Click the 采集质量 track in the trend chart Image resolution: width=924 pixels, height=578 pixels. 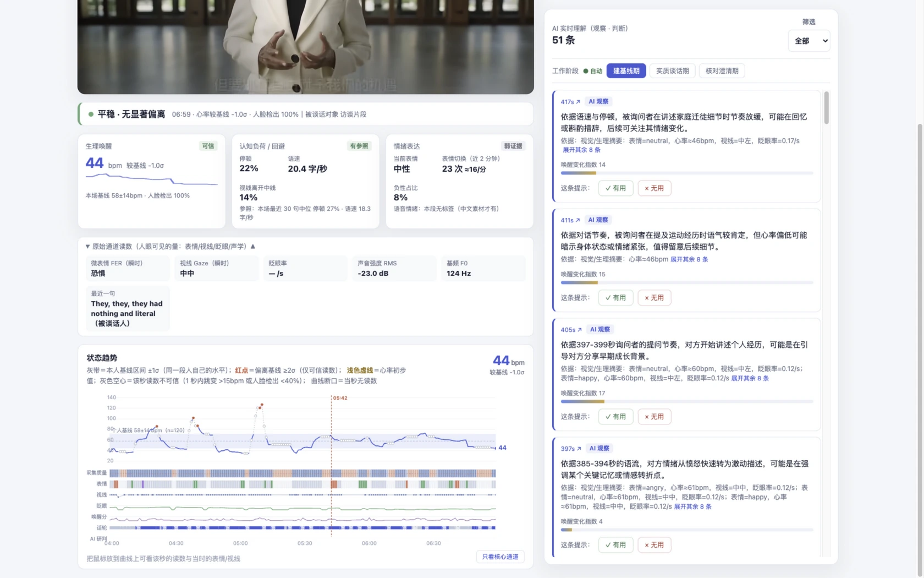pyautogui.click(x=302, y=473)
